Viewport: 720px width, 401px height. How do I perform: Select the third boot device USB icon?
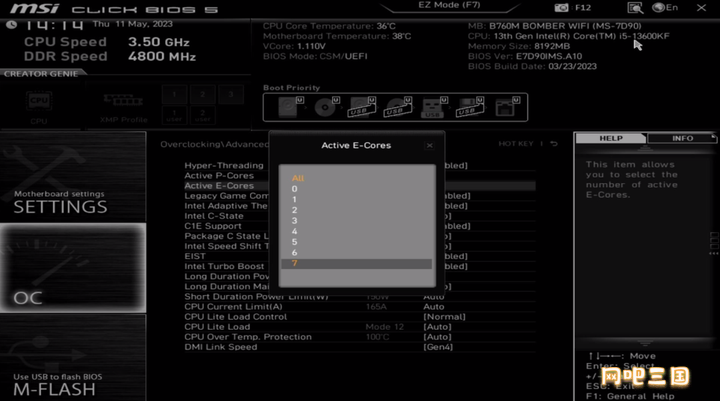coord(362,107)
